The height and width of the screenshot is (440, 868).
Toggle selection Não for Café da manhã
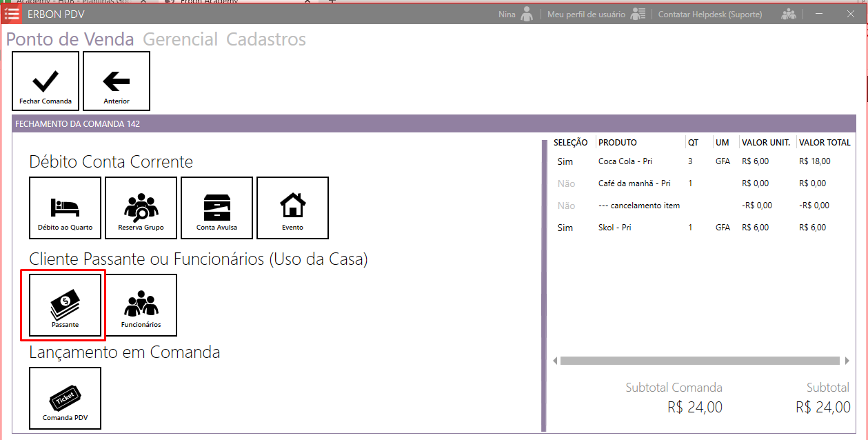[566, 183]
